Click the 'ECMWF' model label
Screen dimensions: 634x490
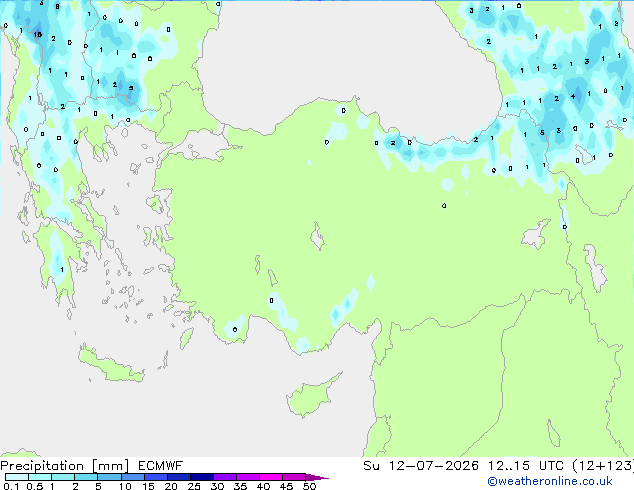click(161, 466)
